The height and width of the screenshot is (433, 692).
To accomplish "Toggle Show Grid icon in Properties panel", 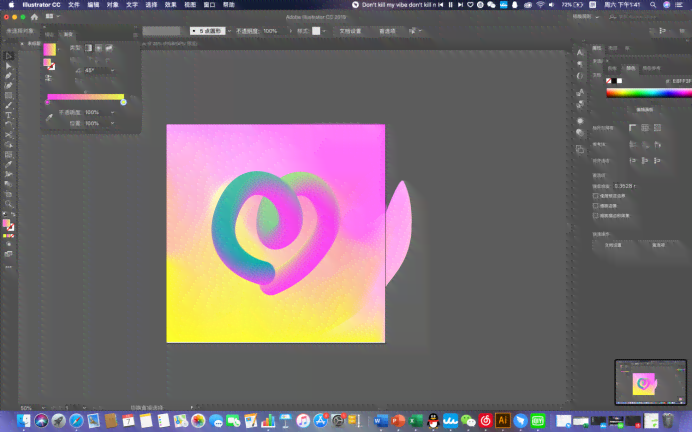I will click(645, 128).
